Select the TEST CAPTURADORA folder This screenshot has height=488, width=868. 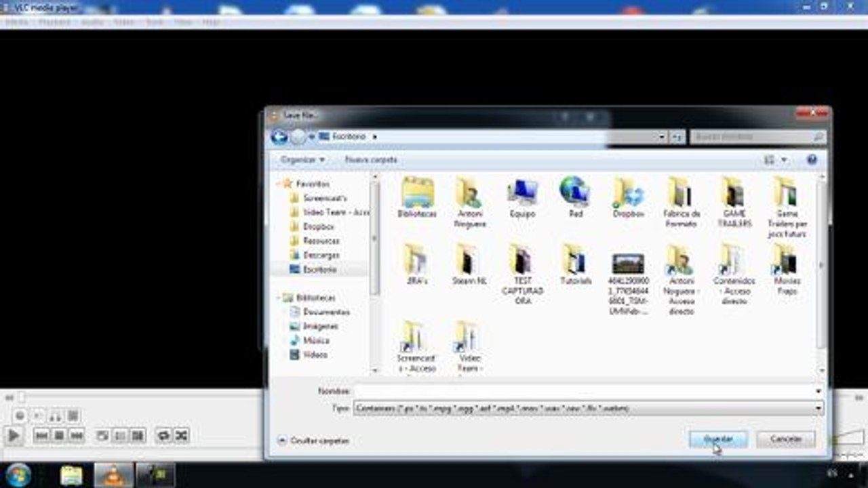tap(522, 274)
